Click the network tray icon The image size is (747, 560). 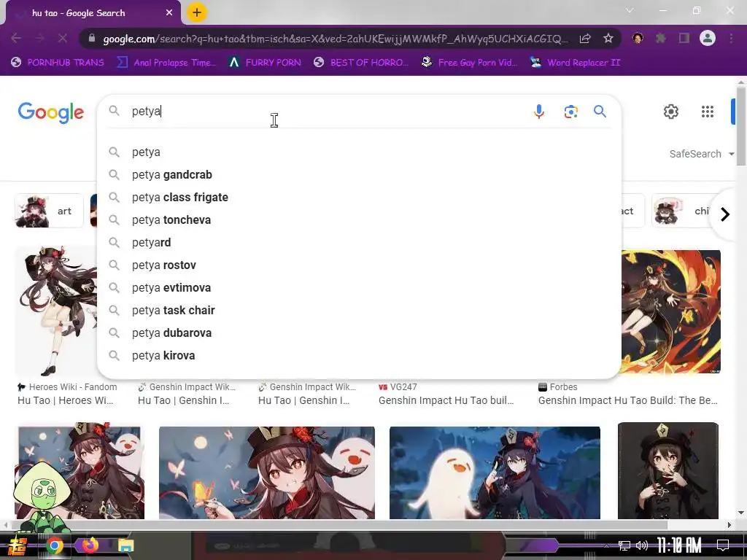point(624,545)
